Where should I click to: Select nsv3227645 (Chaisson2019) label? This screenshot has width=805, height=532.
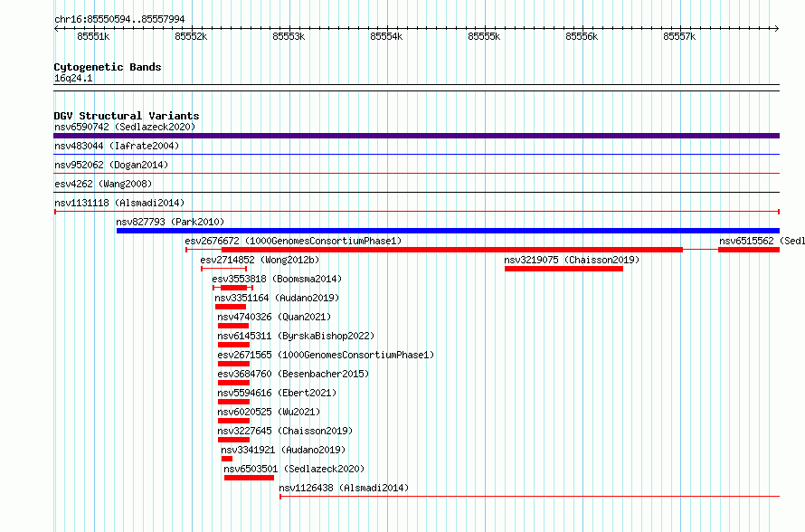285,431
